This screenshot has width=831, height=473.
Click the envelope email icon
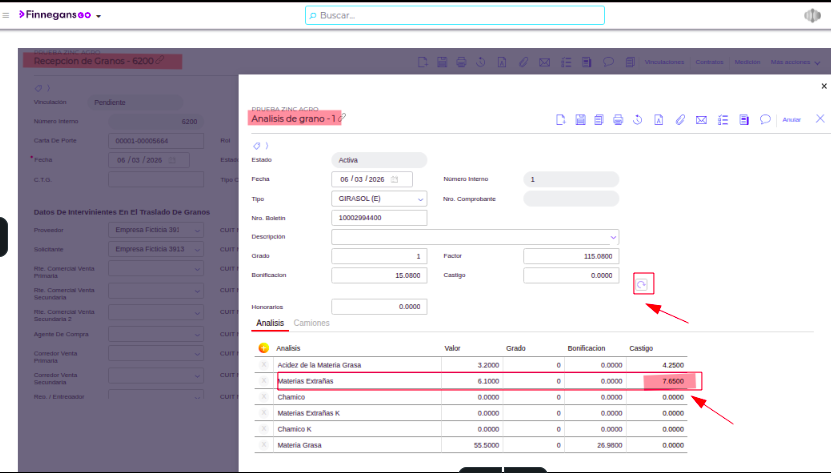[x=702, y=120]
